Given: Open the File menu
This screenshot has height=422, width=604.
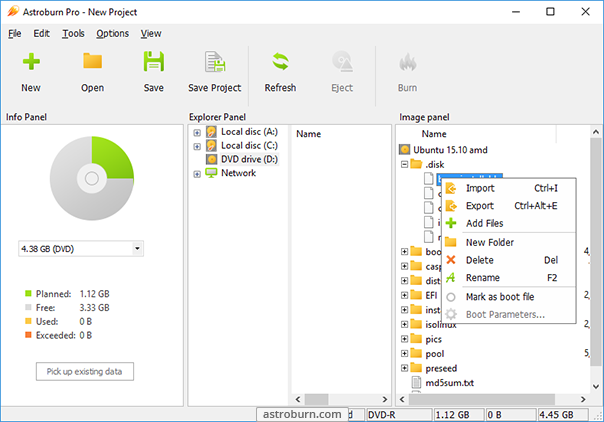Looking at the screenshot, I should click(15, 33).
